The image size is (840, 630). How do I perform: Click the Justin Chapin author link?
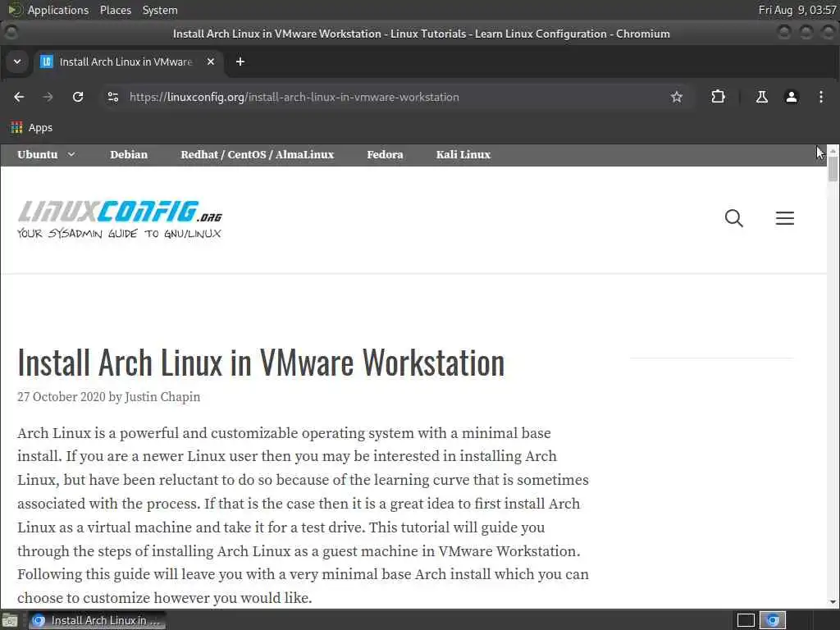pyautogui.click(x=162, y=397)
